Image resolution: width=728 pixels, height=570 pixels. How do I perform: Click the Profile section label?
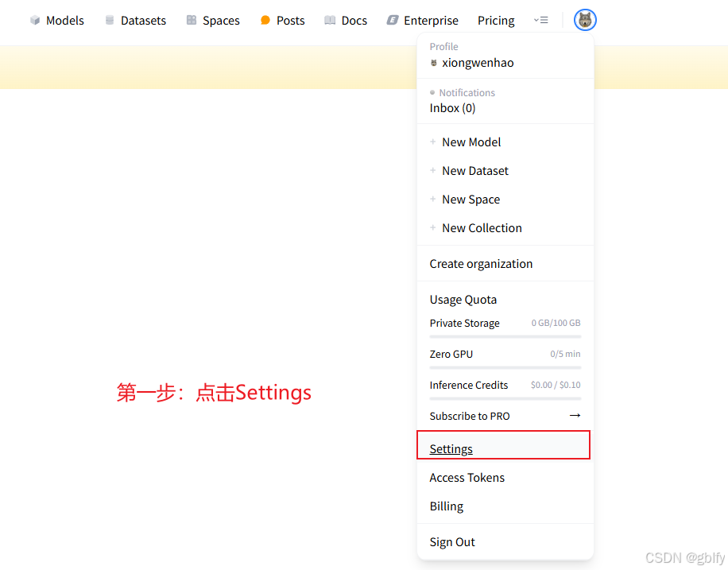pyautogui.click(x=443, y=46)
